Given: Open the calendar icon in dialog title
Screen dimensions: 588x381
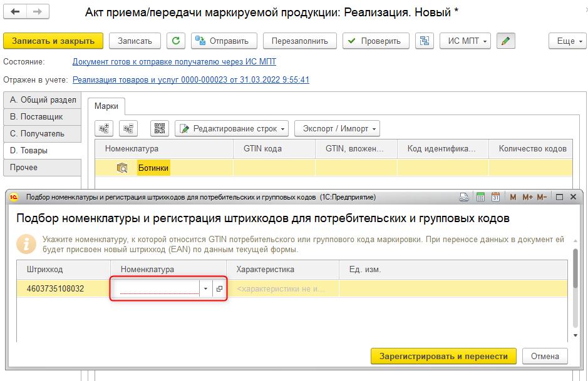Looking at the screenshot, I should pyautogui.click(x=495, y=197).
